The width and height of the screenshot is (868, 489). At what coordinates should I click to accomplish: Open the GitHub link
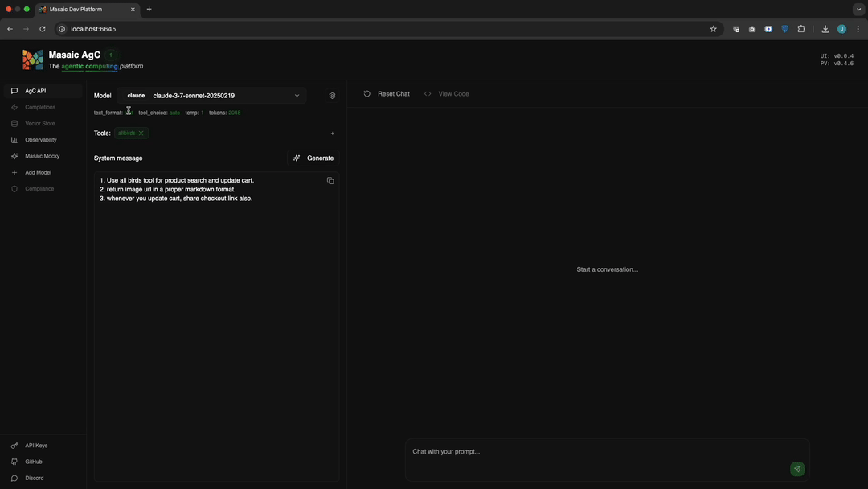tap(33, 462)
